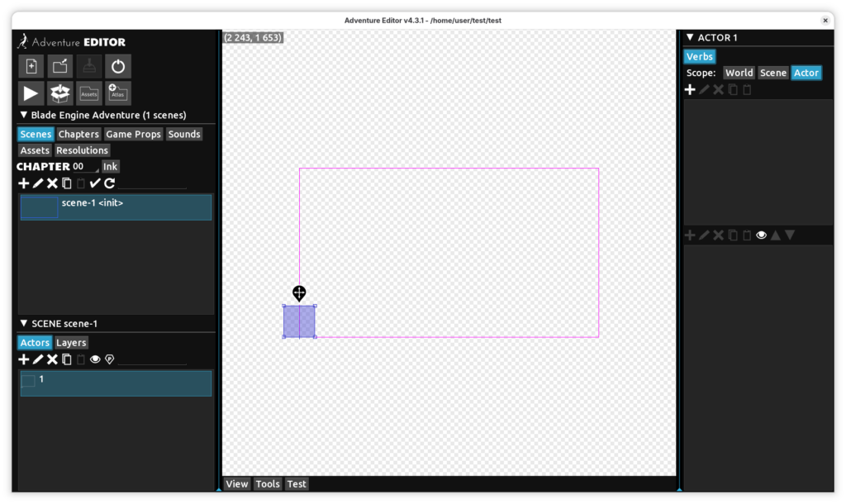Click greyed delete action X icon
Screen dimensions: 846x504
718,235
